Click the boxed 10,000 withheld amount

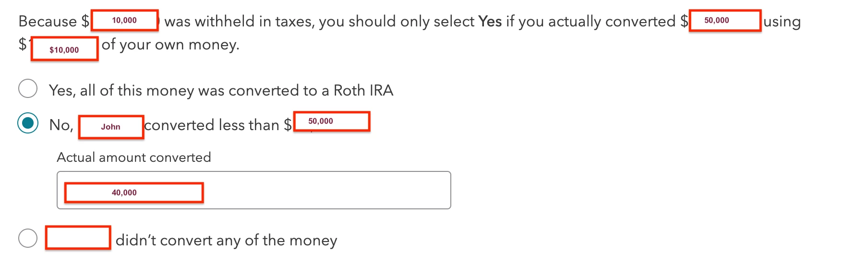(x=125, y=20)
